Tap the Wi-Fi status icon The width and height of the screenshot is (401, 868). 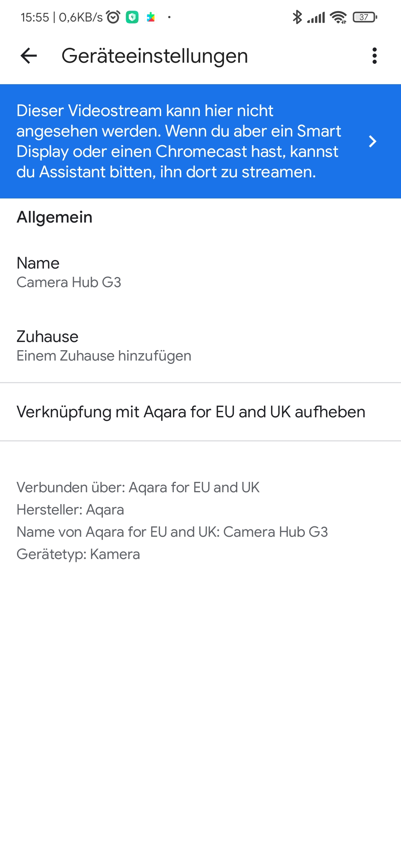pyautogui.click(x=338, y=17)
